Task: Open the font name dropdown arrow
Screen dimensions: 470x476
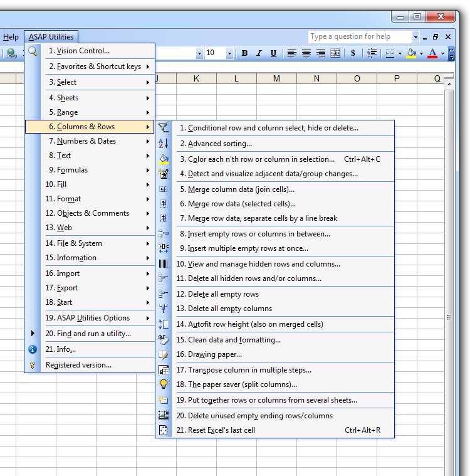Action: [199, 53]
